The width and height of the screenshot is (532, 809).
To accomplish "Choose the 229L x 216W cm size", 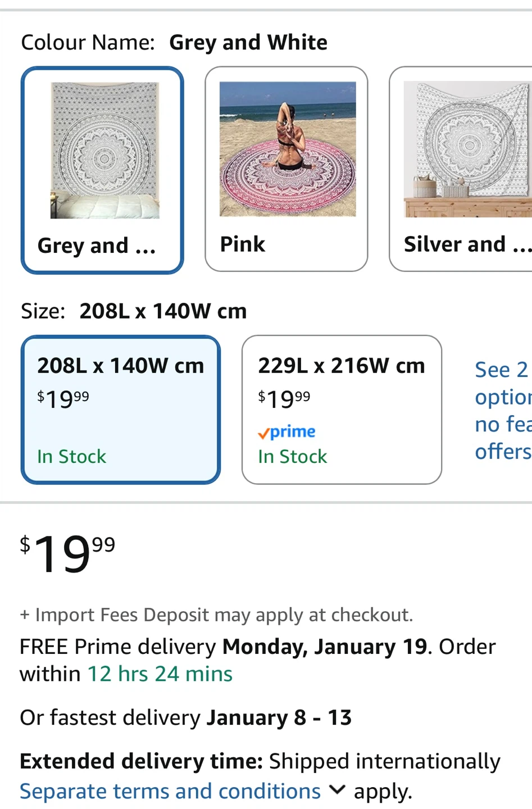I will click(341, 366).
